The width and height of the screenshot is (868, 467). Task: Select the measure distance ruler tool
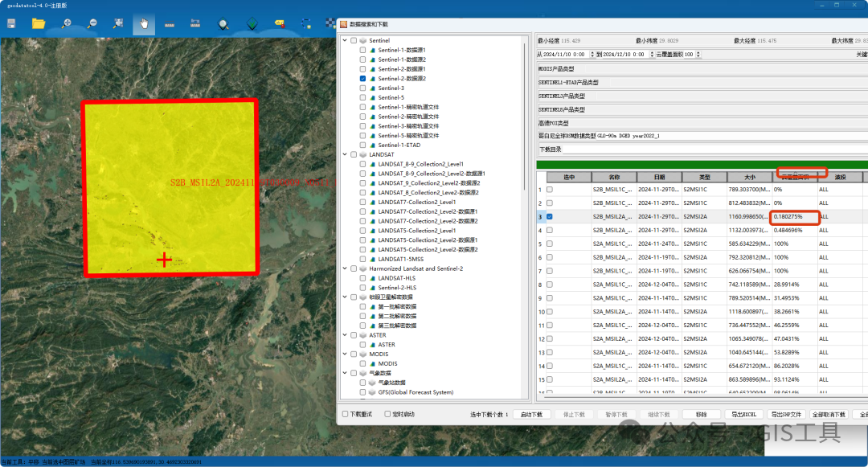[x=170, y=24]
